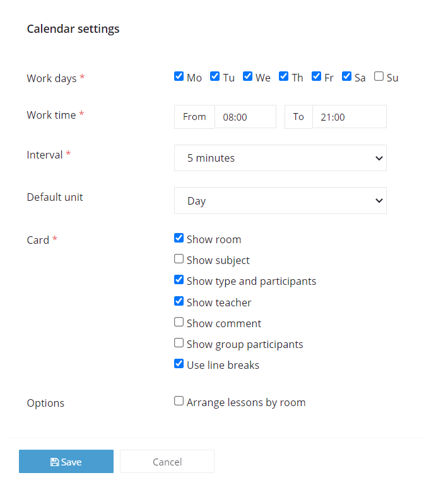Uncheck the We work day checkbox

click(248, 76)
